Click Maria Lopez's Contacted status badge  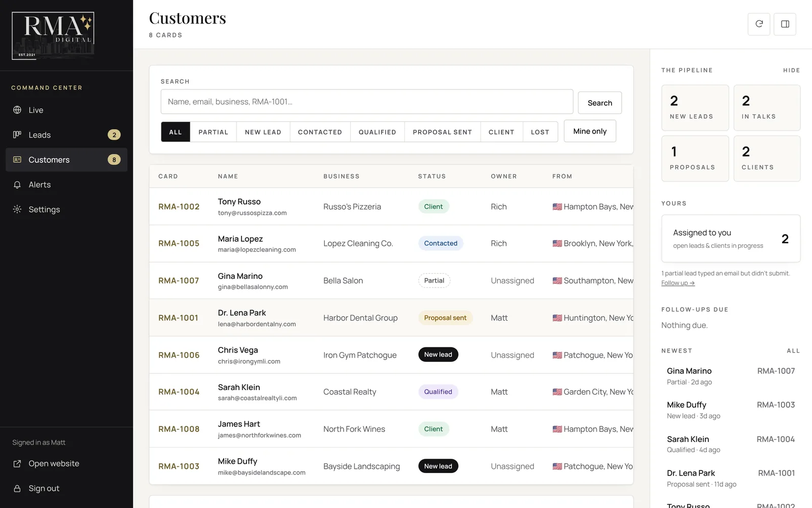pos(441,243)
